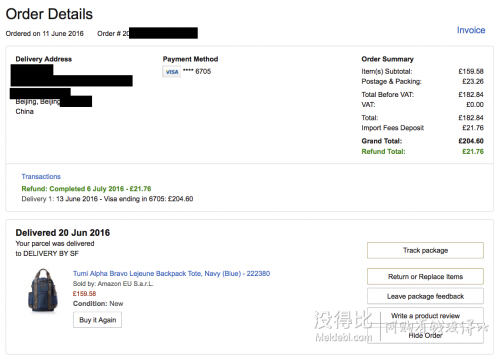Click the Sold by Amazon EU S.a.r.L. text
500x361 pixels.
coord(113,284)
